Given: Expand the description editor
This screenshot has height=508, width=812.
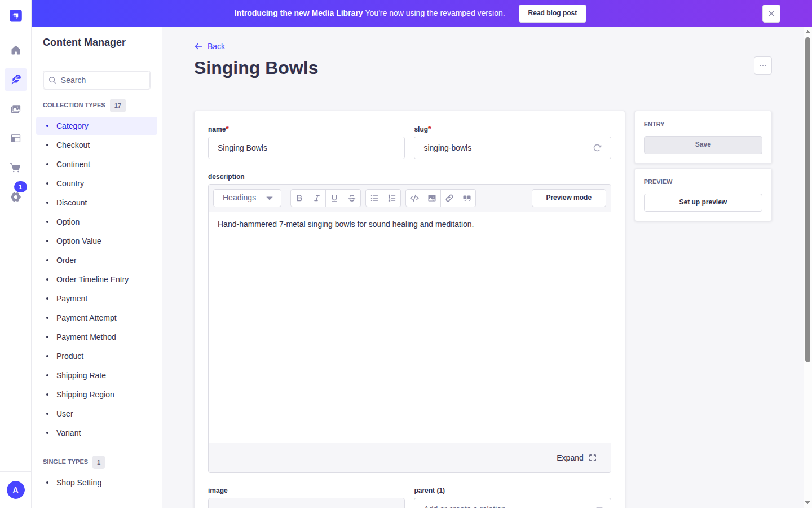Looking at the screenshot, I should (576, 458).
